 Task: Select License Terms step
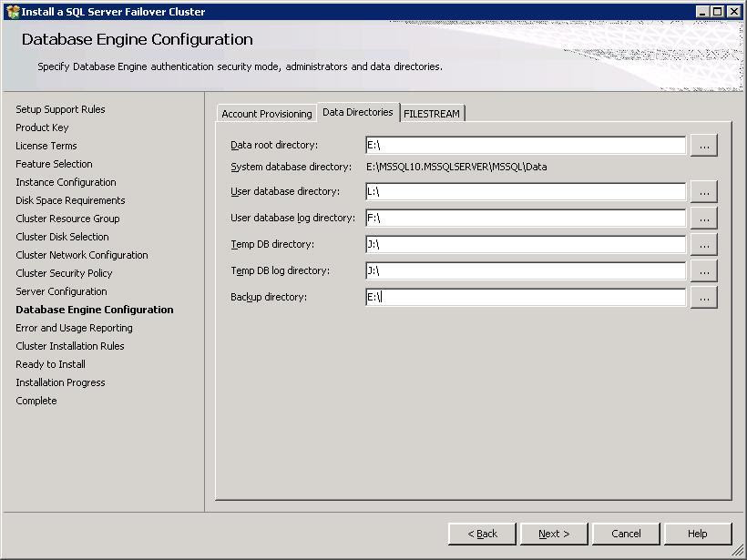(46, 146)
